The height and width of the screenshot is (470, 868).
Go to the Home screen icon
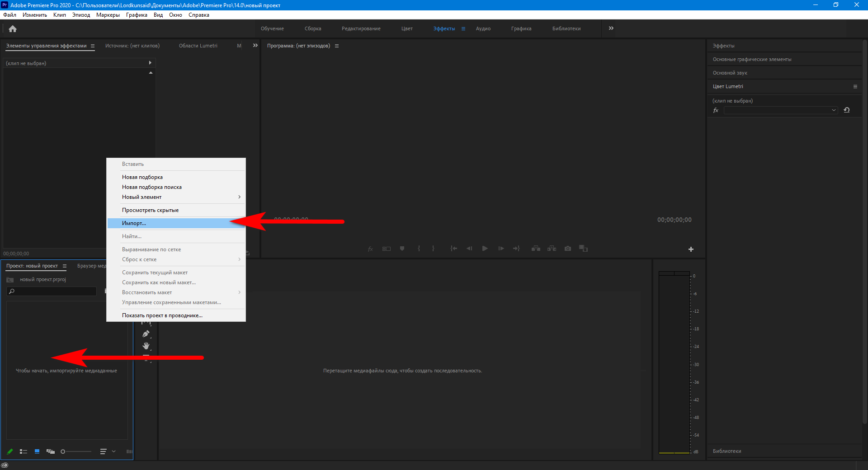click(13, 29)
